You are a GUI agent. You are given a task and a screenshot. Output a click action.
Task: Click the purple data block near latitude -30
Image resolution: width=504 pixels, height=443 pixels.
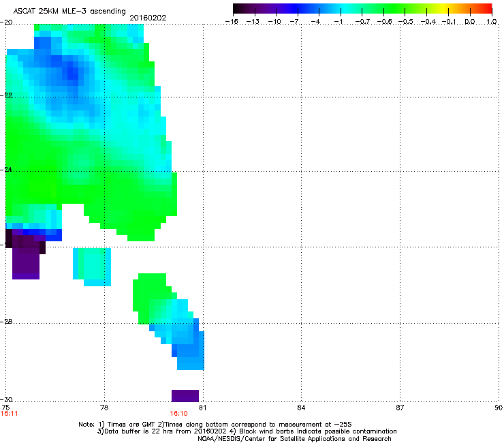[185, 396]
